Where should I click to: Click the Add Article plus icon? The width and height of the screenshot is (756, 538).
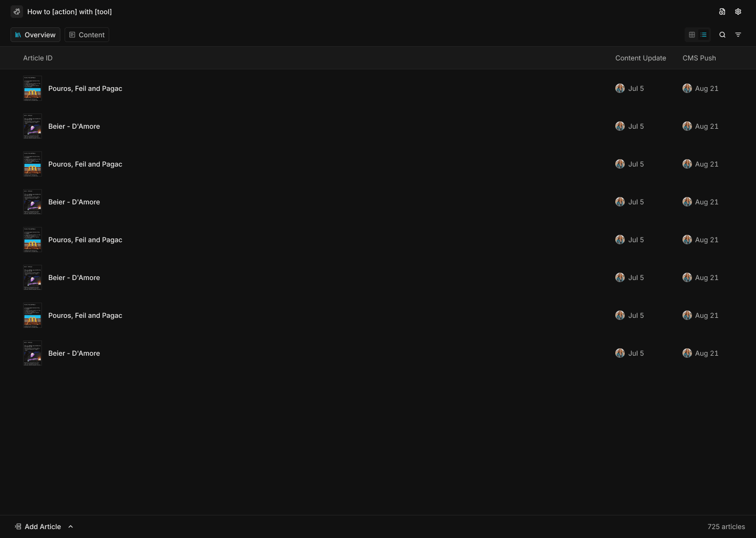(18, 526)
